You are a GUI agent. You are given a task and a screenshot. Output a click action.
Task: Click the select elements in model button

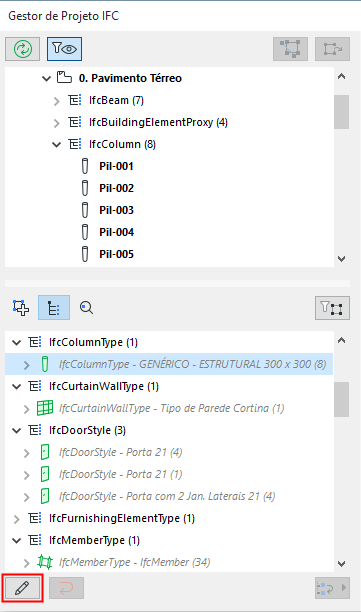(x=291, y=49)
